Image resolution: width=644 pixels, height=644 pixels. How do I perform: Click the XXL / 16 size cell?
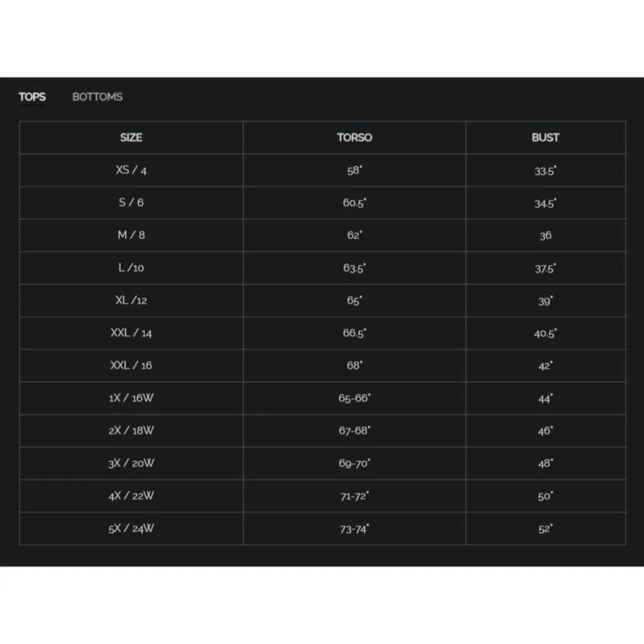click(131, 365)
